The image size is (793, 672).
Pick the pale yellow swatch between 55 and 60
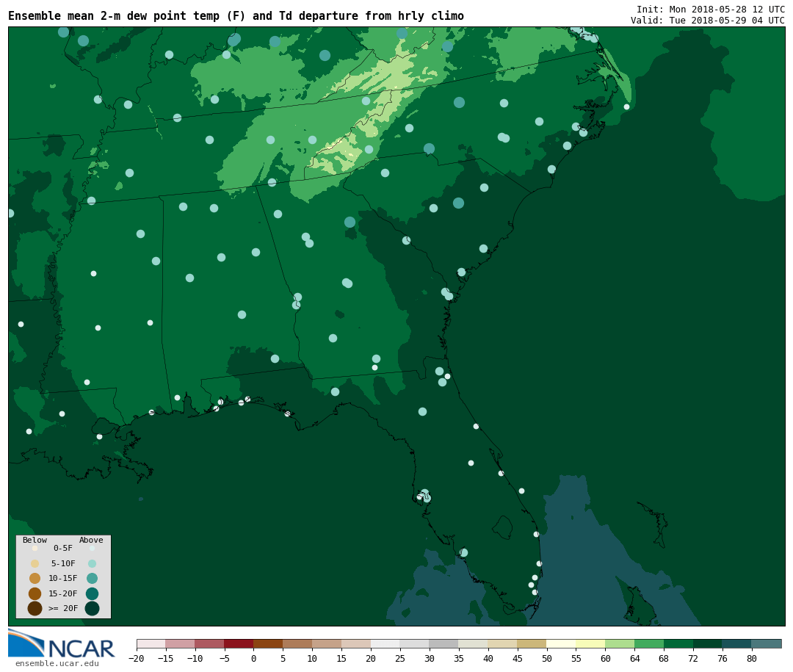[x=590, y=643]
